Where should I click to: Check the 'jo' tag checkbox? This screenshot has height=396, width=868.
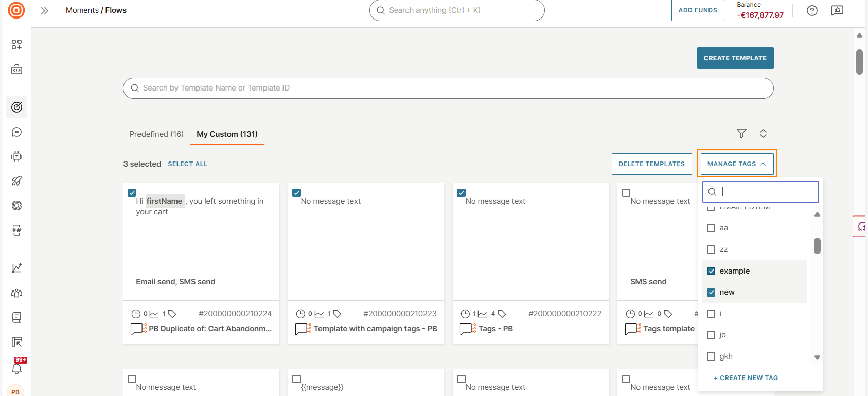coord(711,335)
